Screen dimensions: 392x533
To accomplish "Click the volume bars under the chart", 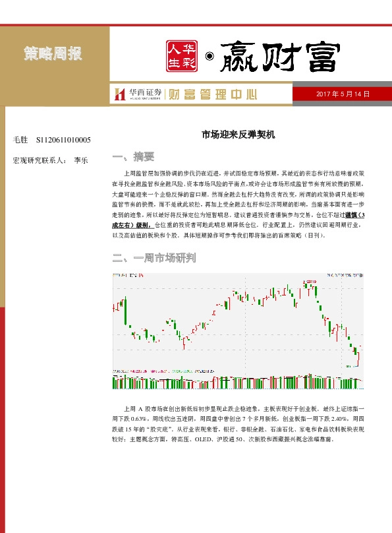I will pos(238,382).
